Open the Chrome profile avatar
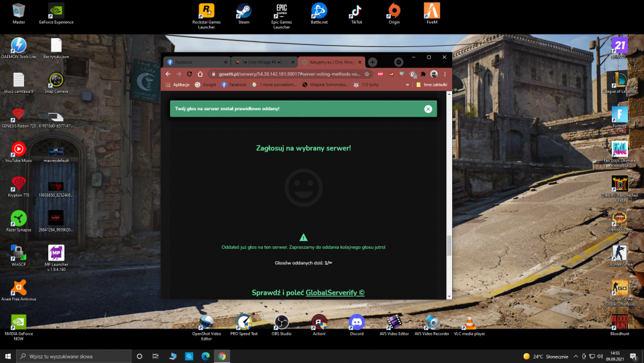The image size is (644, 363). click(x=433, y=74)
